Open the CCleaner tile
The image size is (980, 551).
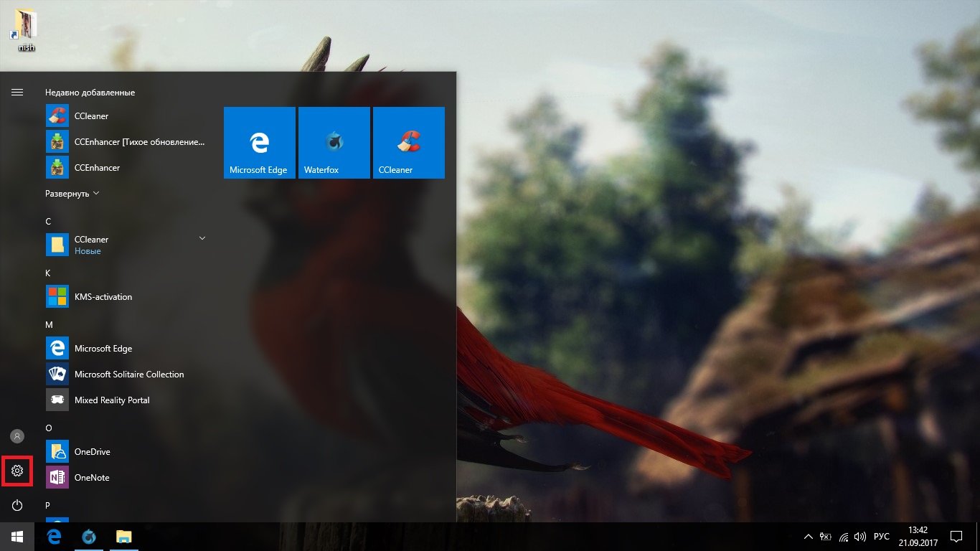pyautogui.click(x=409, y=143)
